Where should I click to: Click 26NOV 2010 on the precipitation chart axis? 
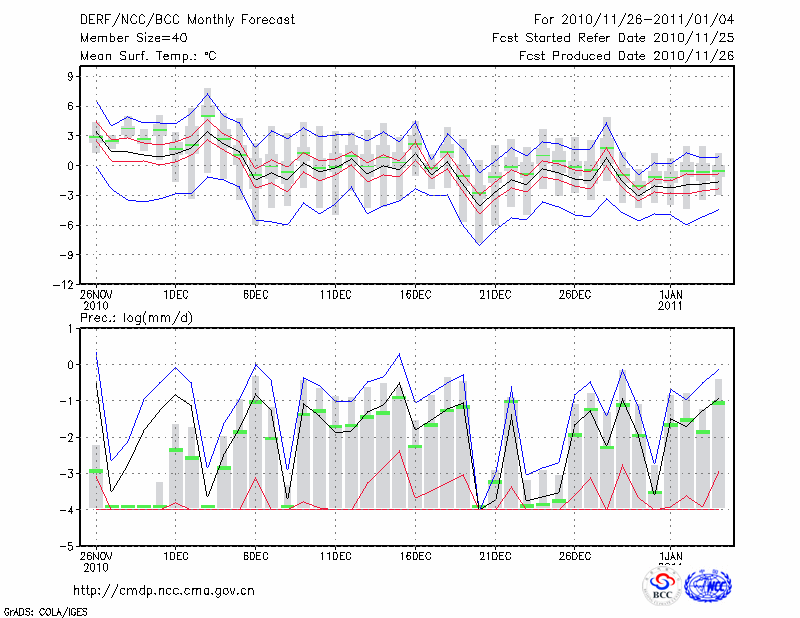tap(95, 560)
